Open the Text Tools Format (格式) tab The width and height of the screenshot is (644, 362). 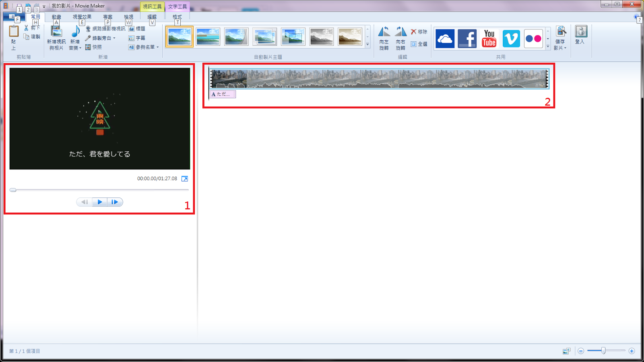[177, 17]
